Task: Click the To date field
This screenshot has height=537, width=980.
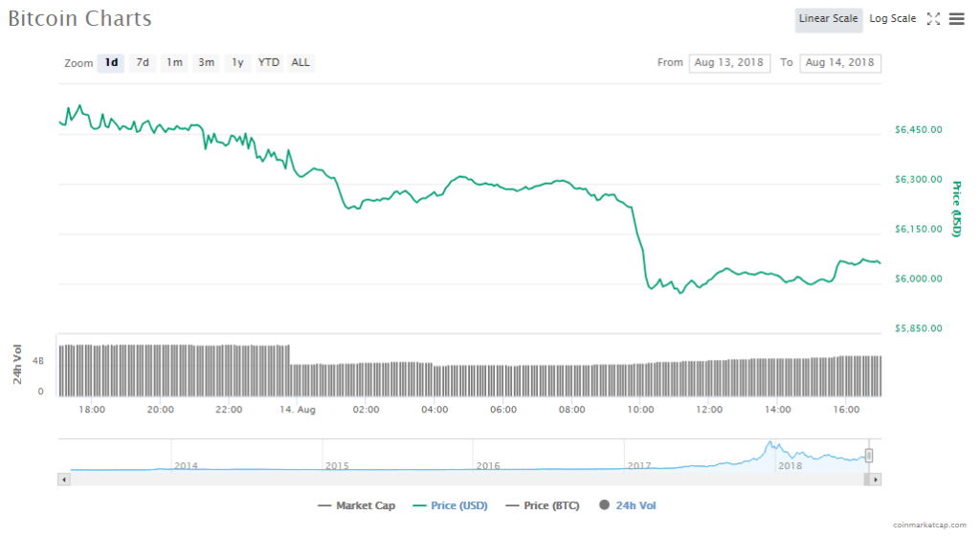Action: [839, 63]
